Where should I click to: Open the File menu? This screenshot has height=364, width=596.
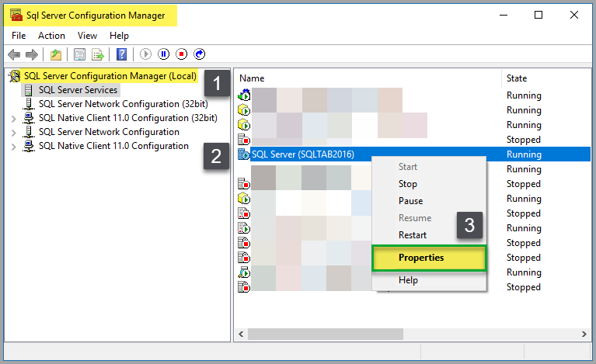(x=19, y=36)
